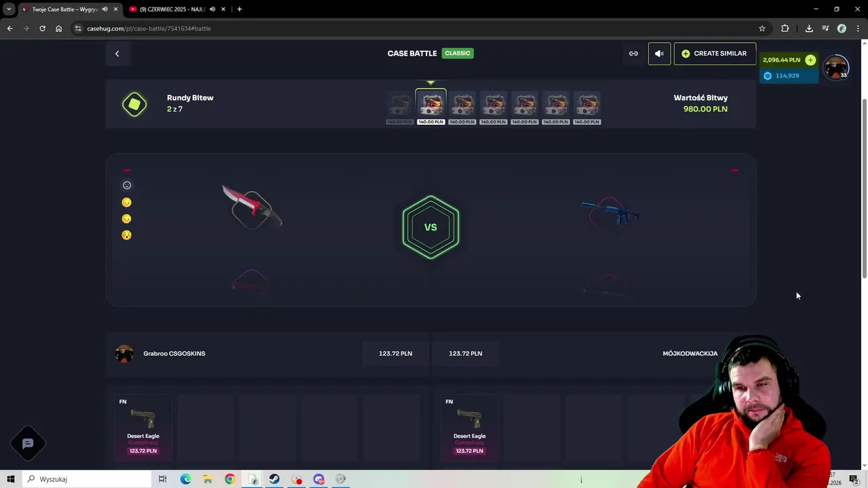Open the Chrome profile icon
The width and height of the screenshot is (868, 488).
[x=842, y=28]
